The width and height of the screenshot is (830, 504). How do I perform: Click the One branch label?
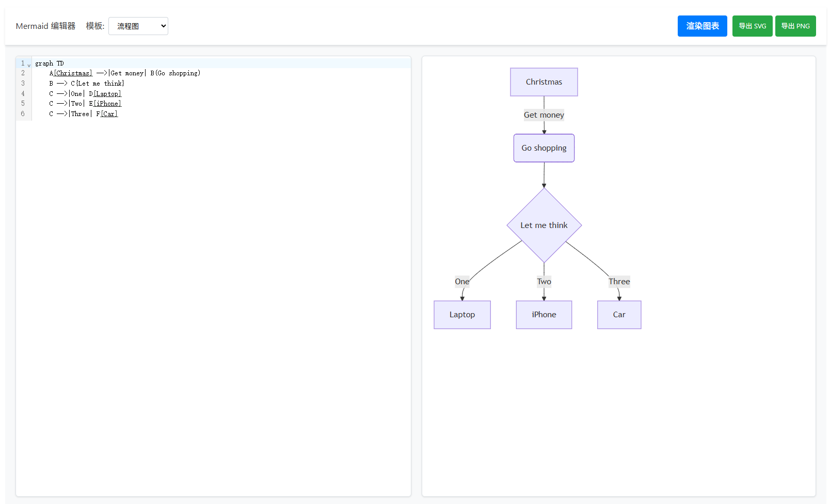pos(462,281)
